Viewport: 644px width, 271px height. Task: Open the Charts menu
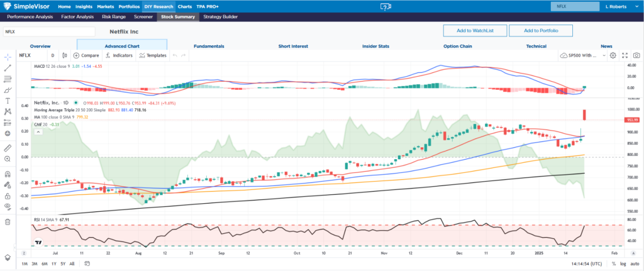(185, 7)
